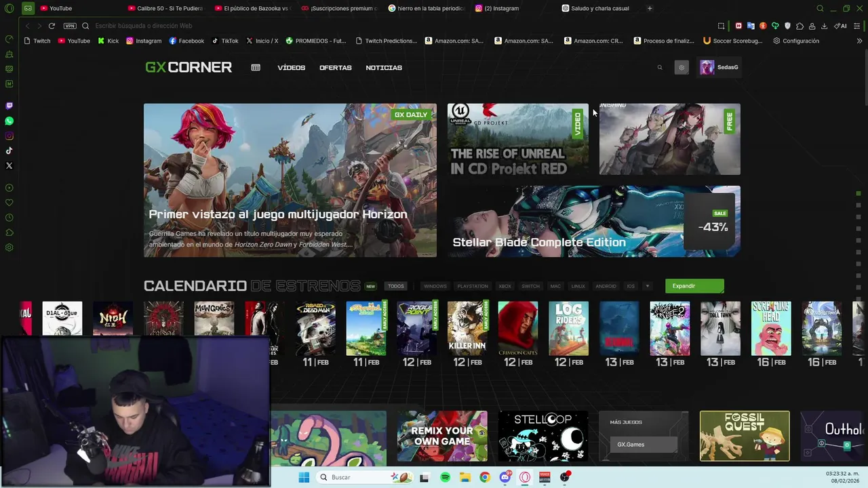
Task: Open SedasG profile avatar
Action: [x=707, y=67]
